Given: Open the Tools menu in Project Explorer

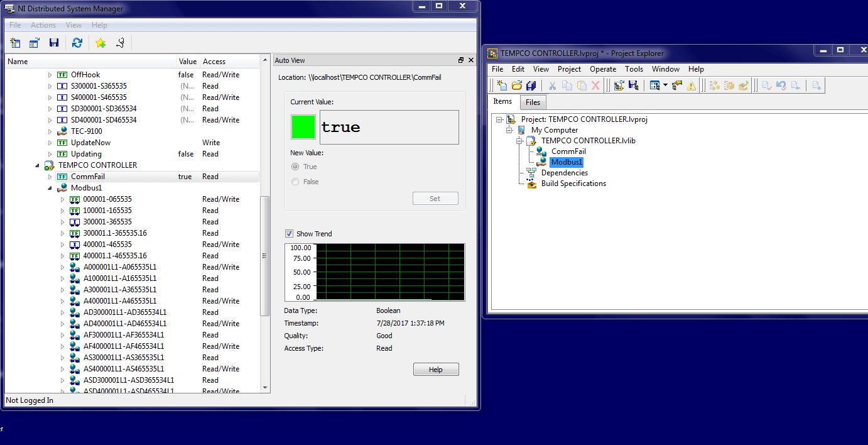Looking at the screenshot, I should pyautogui.click(x=634, y=69).
